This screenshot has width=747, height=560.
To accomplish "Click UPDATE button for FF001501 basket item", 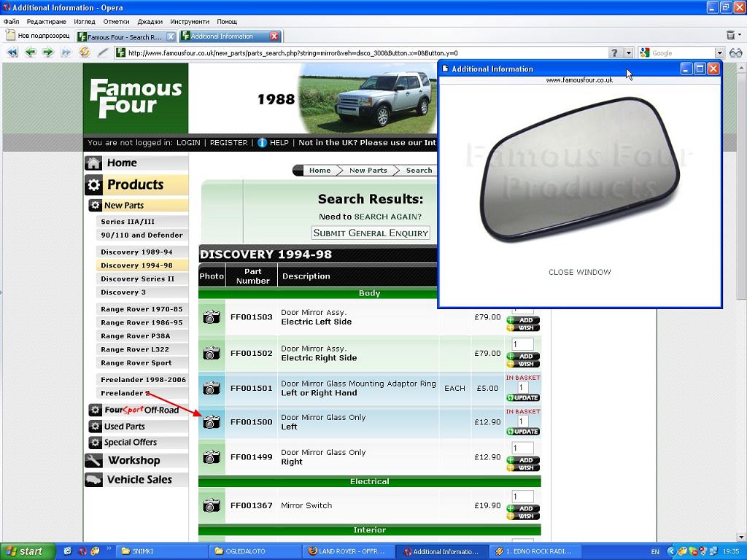I will point(523,397).
